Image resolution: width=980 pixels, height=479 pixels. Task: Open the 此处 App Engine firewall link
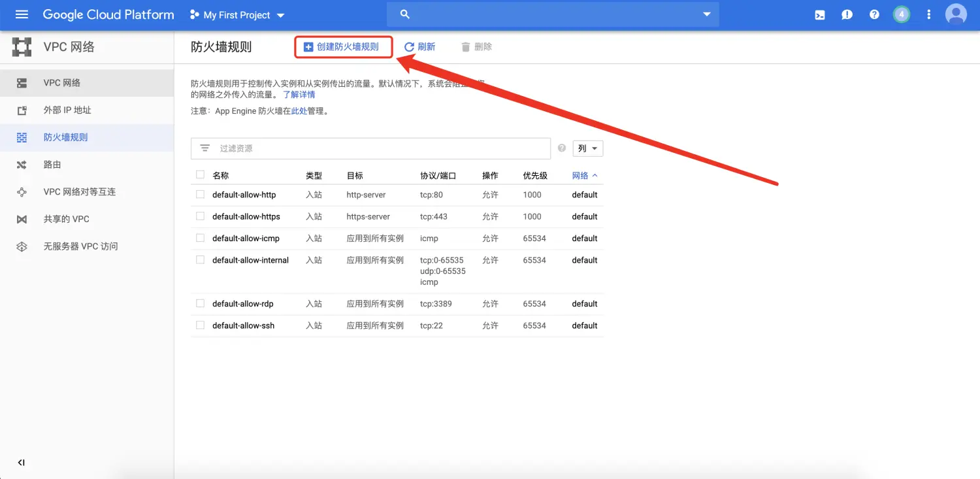[299, 111]
